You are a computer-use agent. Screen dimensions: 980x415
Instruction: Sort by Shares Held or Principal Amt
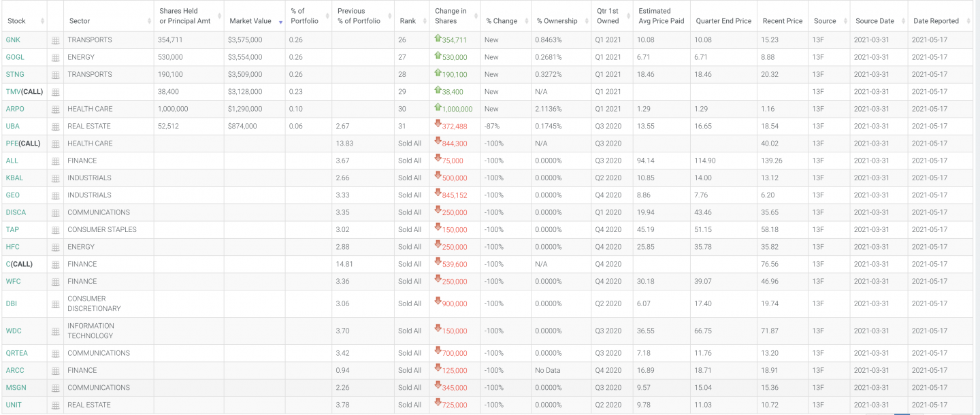(189, 16)
